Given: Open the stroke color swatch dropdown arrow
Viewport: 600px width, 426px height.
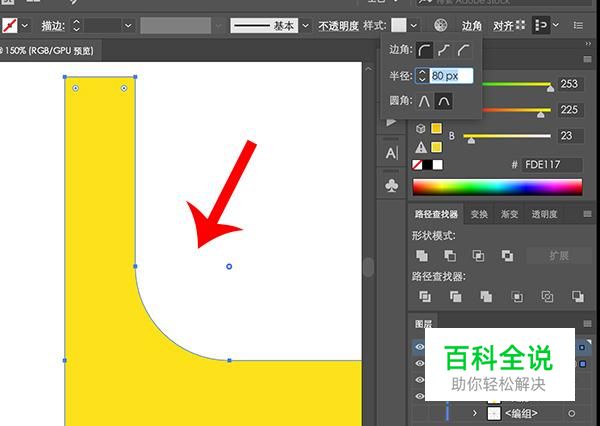Looking at the screenshot, I should 24,26.
